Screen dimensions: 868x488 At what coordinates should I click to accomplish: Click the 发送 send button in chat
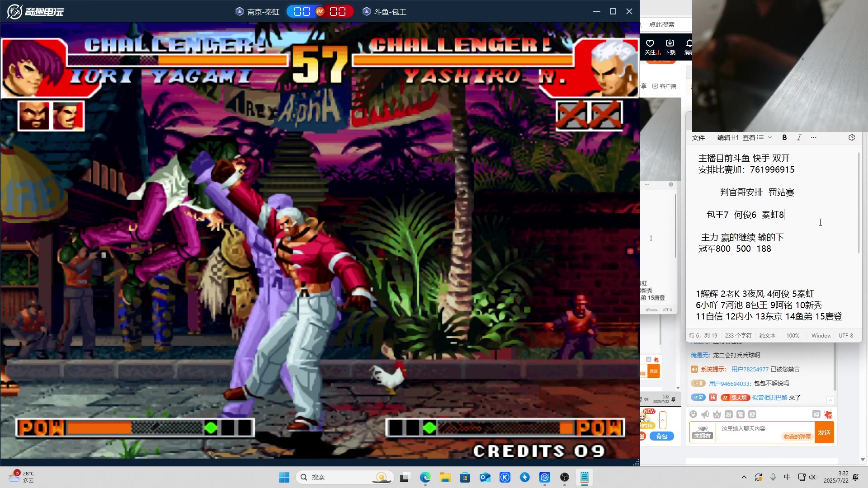tap(824, 432)
